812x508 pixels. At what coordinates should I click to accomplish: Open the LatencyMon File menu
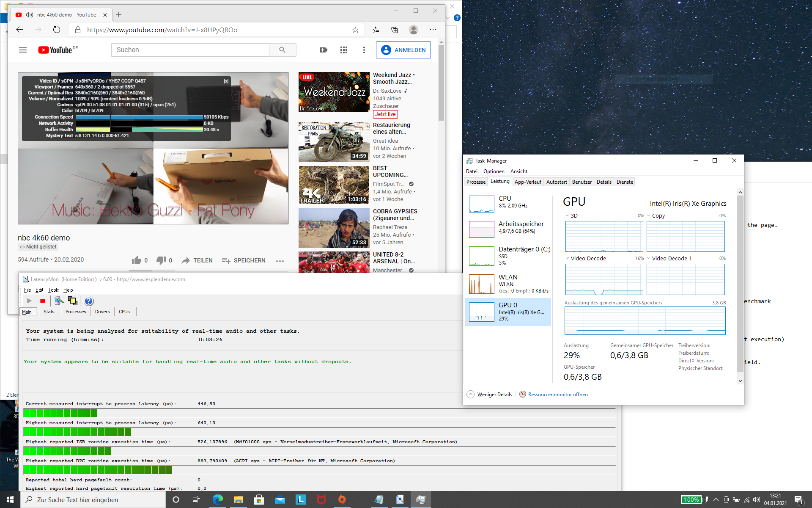(x=27, y=290)
